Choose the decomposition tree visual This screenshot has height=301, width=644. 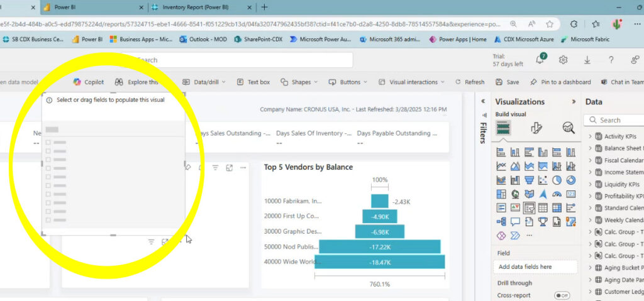pos(501,222)
